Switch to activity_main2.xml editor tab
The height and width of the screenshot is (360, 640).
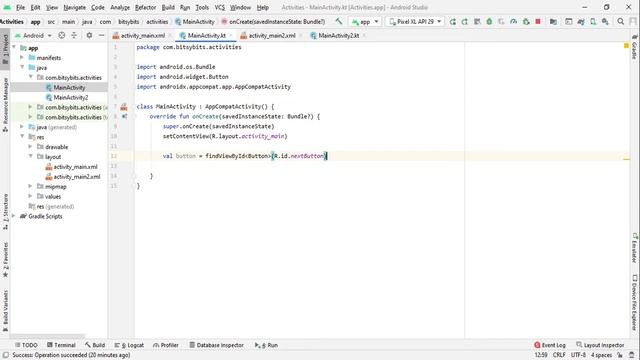[x=272, y=36]
